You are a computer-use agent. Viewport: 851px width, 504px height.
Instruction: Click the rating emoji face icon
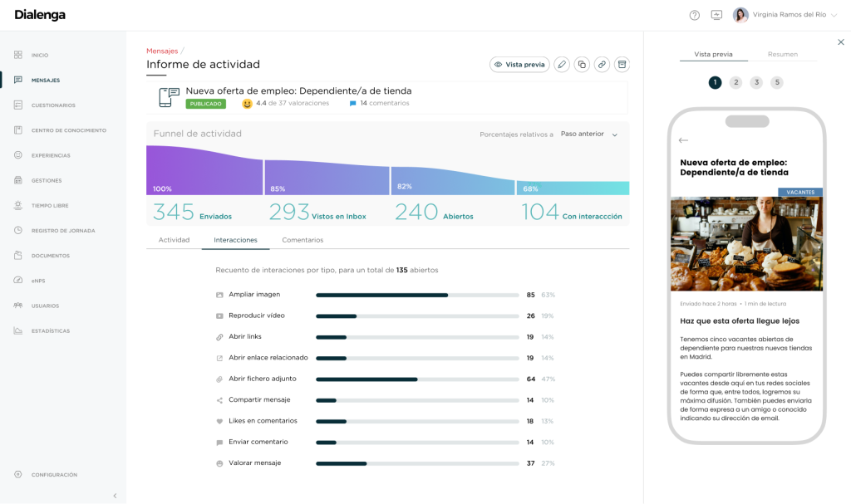pos(247,104)
